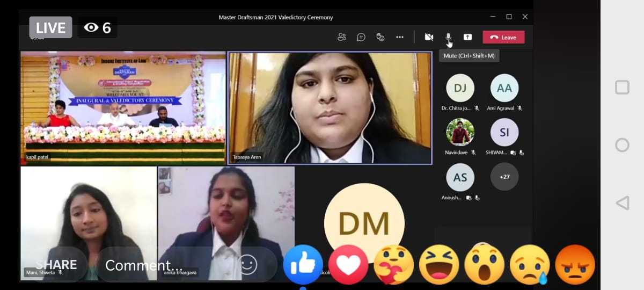Show the +27 more participants

[504, 177]
